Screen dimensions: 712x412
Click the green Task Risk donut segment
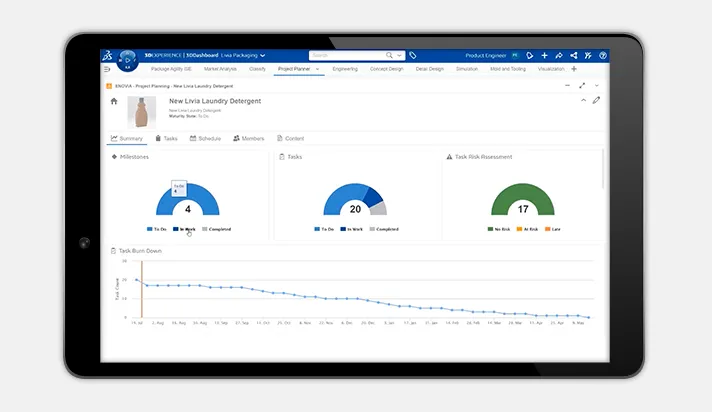click(523, 190)
